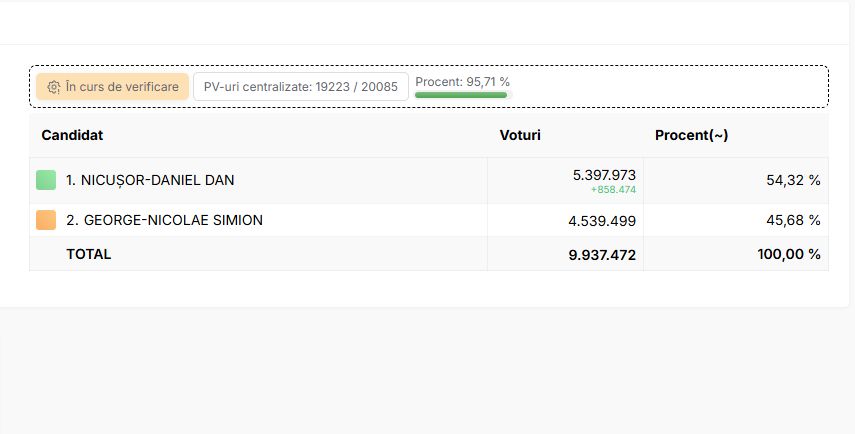Click the Procent: 95,71 % label

pyautogui.click(x=462, y=82)
